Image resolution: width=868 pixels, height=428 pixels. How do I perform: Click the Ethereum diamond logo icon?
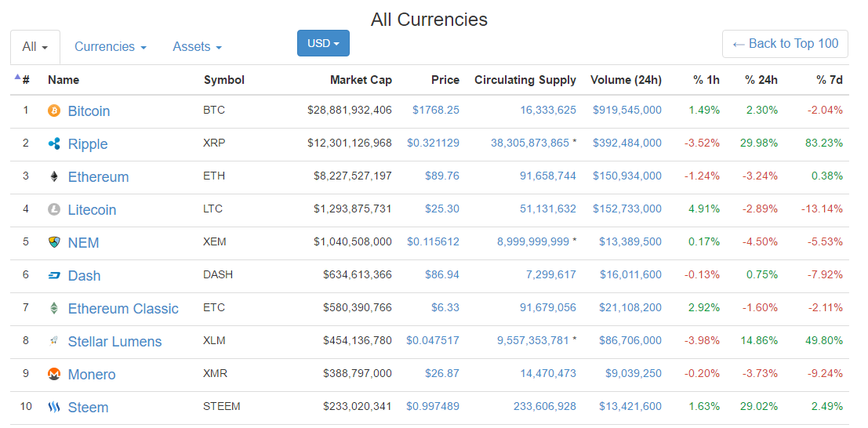pyautogui.click(x=54, y=176)
